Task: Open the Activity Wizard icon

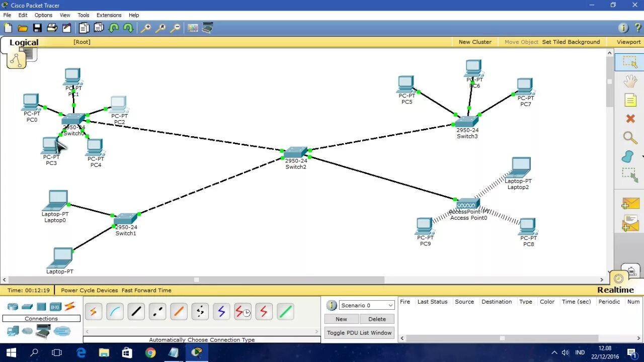Action: click(67, 28)
